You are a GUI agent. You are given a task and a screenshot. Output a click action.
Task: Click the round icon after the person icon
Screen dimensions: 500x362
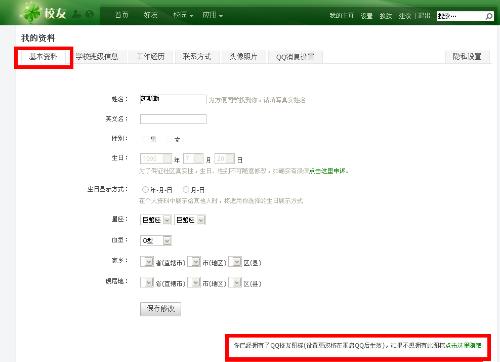[x=89, y=14]
